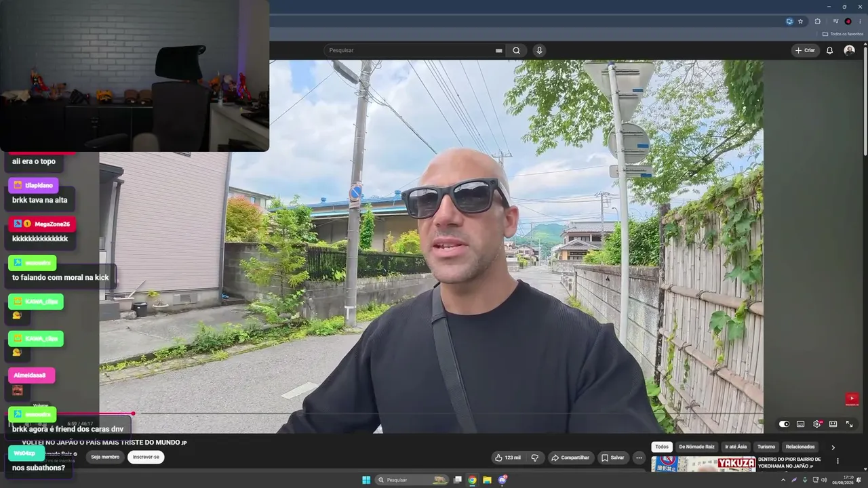
Task: Click the Compartilhar button
Action: pyautogui.click(x=570, y=457)
